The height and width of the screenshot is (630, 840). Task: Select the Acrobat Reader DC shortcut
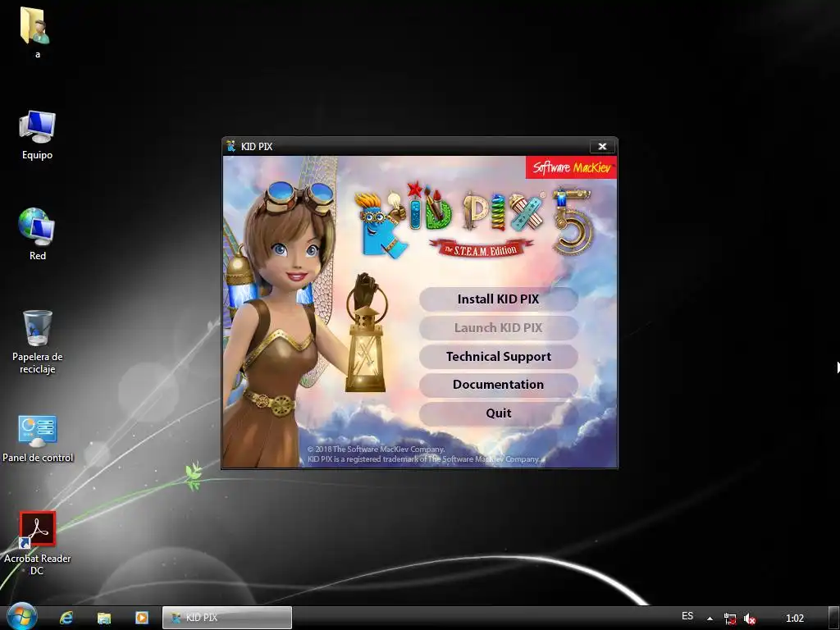(37, 543)
